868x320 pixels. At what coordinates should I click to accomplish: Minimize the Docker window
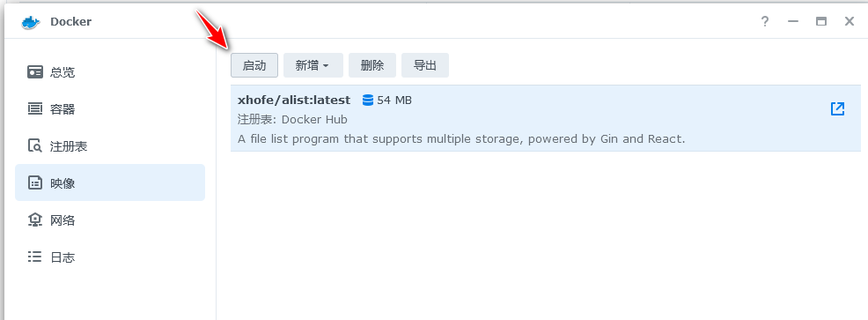coord(793,22)
